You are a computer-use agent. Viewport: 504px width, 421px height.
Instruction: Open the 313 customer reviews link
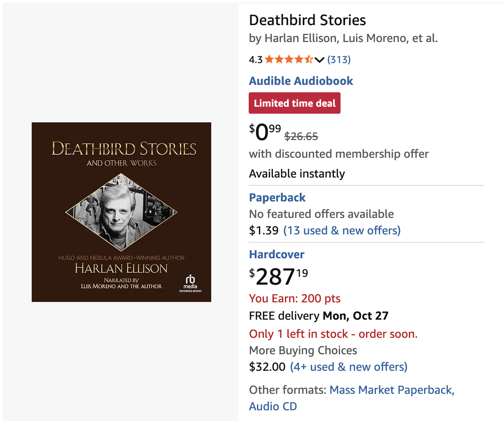pyautogui.click(x=339, y=60)
